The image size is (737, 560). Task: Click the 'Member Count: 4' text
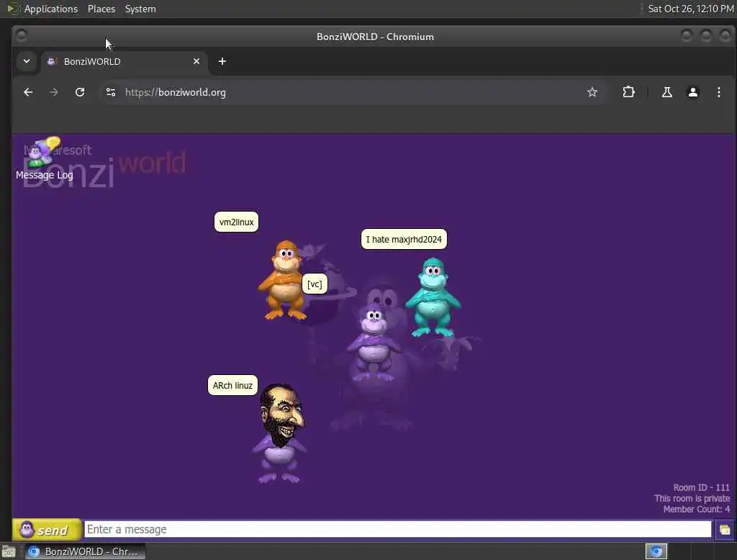(697, 509)
